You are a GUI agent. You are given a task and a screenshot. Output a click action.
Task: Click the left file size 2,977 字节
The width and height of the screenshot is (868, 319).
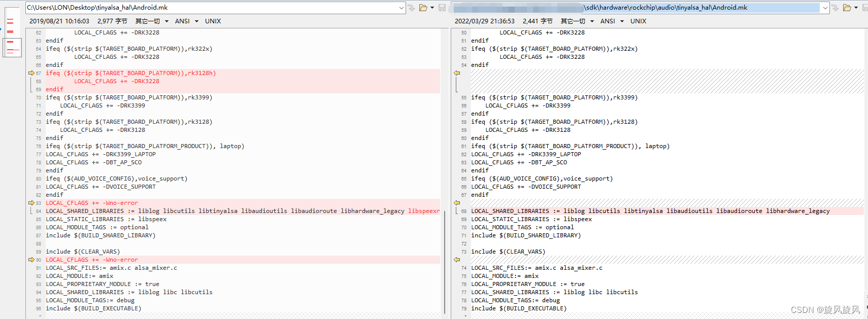click(x=112, y=21)
